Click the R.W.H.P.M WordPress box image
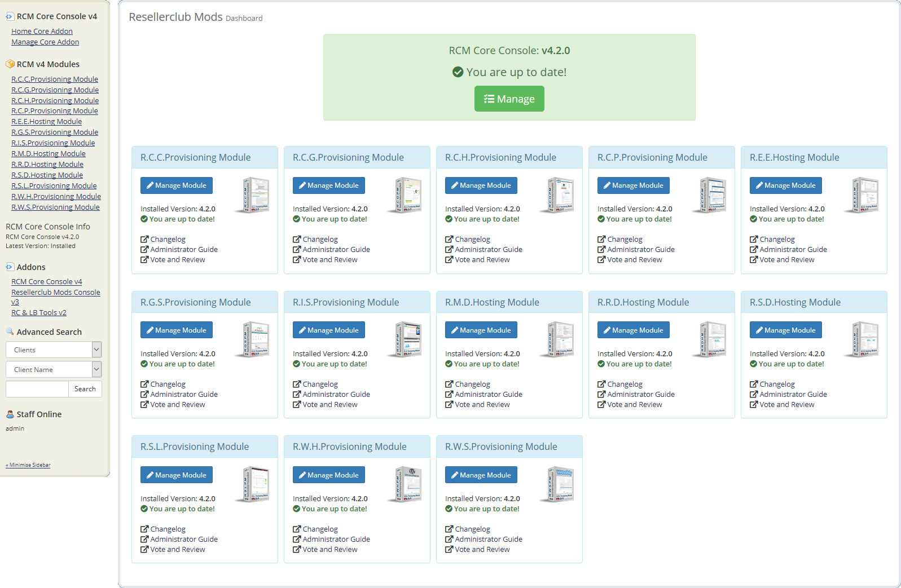The image size is (901, 588). coord(405,484)
